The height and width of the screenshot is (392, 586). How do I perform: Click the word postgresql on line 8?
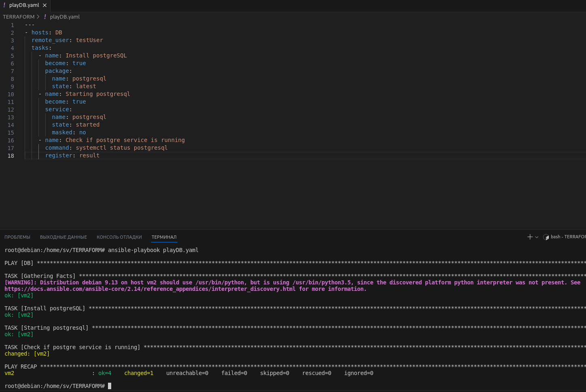click(89, 78)
